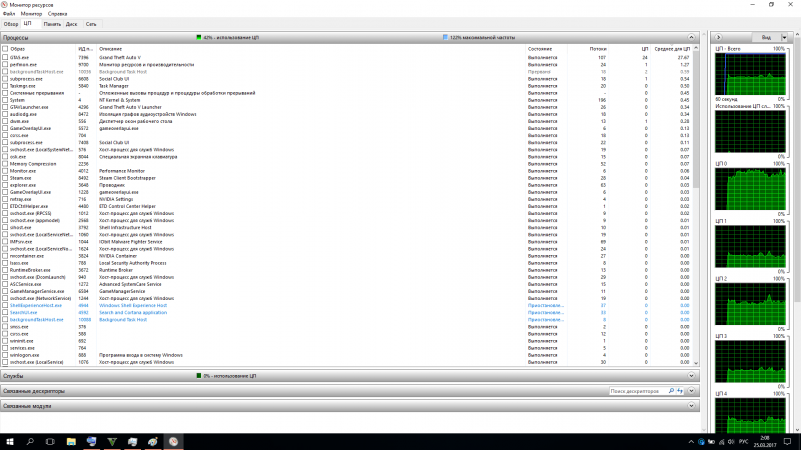The width and height of the screenshot is (801, 450).
Task: Collapse the graphs pane with arrow button
Action: [718, 37]
